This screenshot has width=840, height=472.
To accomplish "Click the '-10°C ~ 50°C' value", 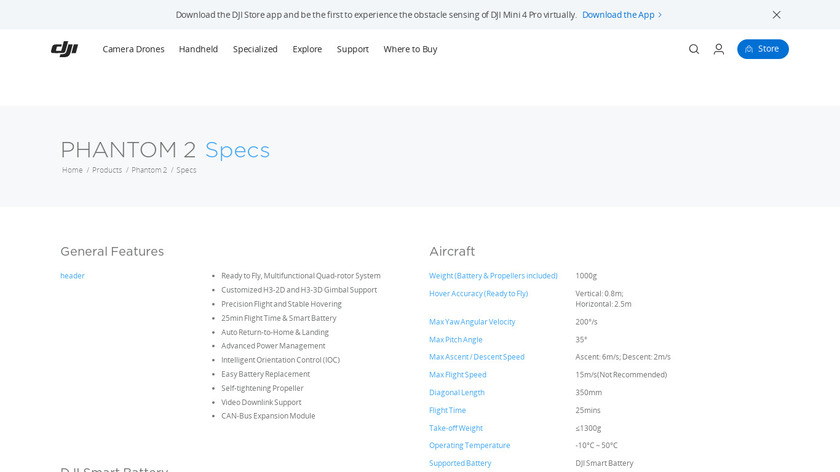I will (596, 445).
